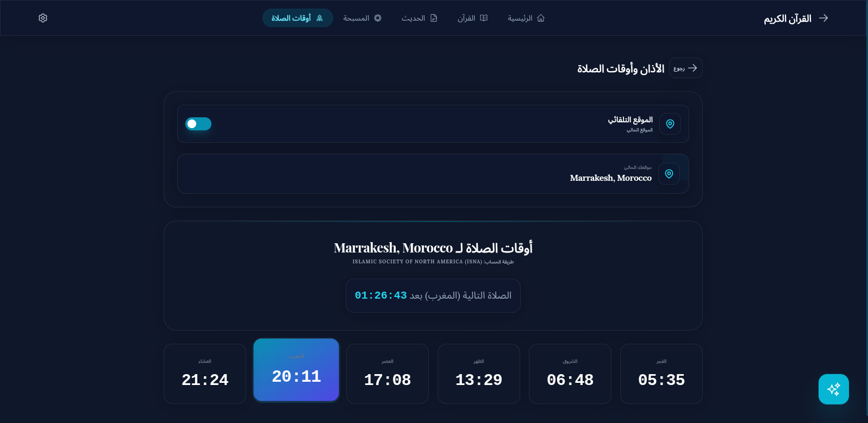The height and width of the screenshot is (423, 868).
Task: Open the المسبحة tab
Action: [x=363, y=18]
